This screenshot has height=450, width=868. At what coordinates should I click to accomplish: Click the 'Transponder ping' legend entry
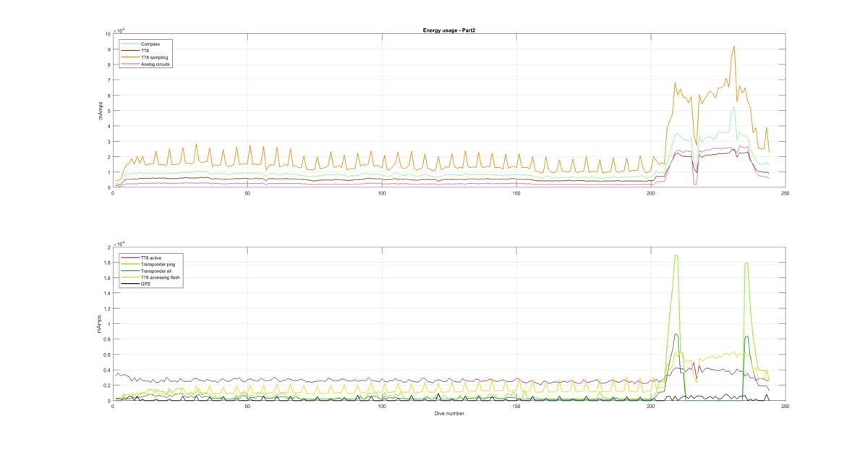[147, 264]
